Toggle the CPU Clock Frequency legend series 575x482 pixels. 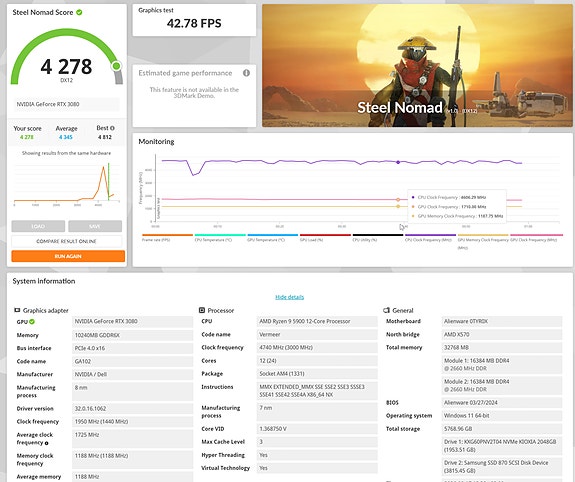(x=431, y=237)
